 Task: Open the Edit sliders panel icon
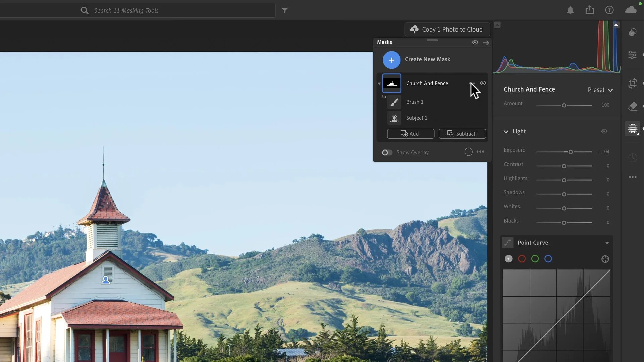tap(633, 55)
